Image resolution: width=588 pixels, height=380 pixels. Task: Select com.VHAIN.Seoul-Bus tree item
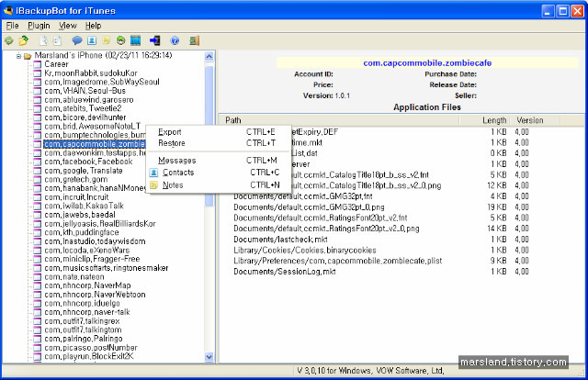[85, 91]
